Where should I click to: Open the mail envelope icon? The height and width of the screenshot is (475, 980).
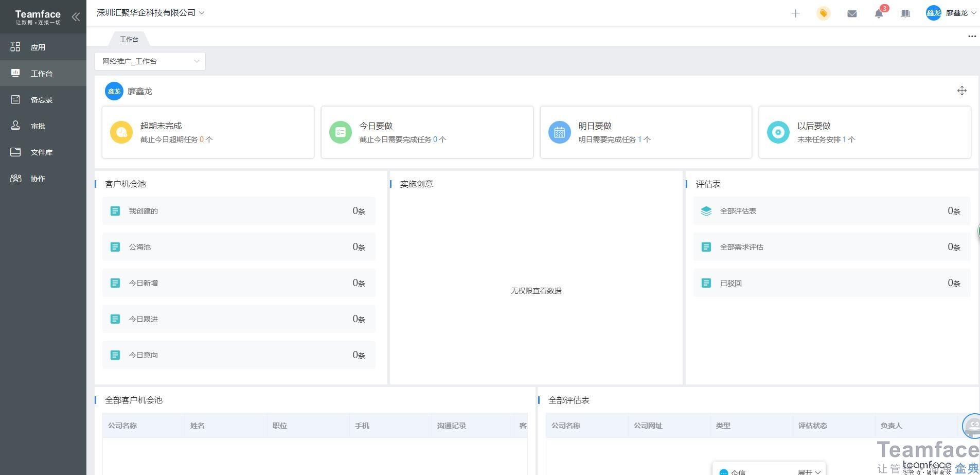(x=851, y=13)
